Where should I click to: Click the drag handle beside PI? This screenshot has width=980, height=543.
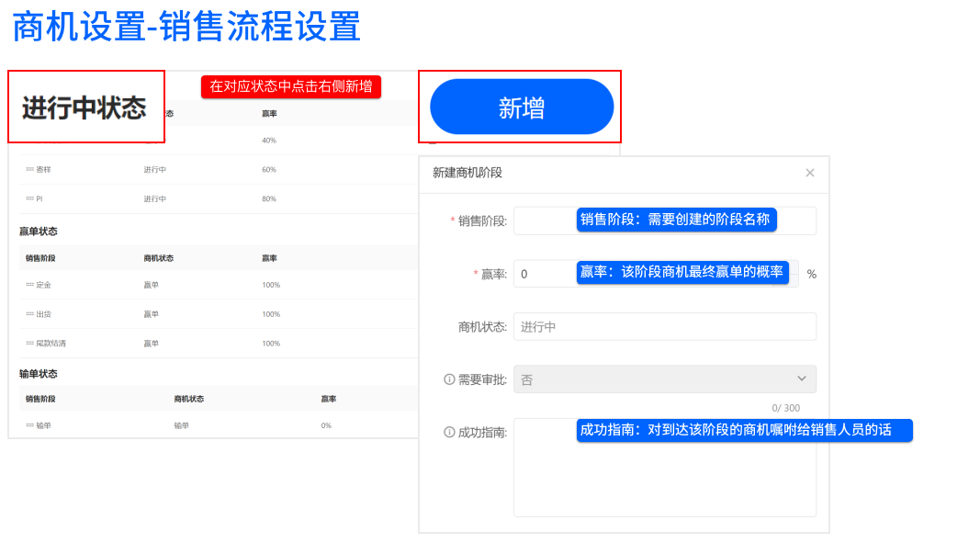click(x=29, y=199)
